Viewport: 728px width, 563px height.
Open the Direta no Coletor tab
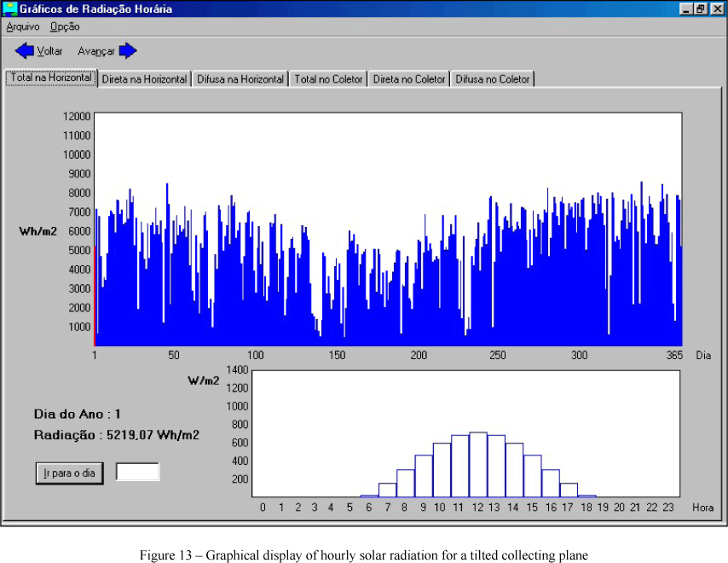[409, 79]
